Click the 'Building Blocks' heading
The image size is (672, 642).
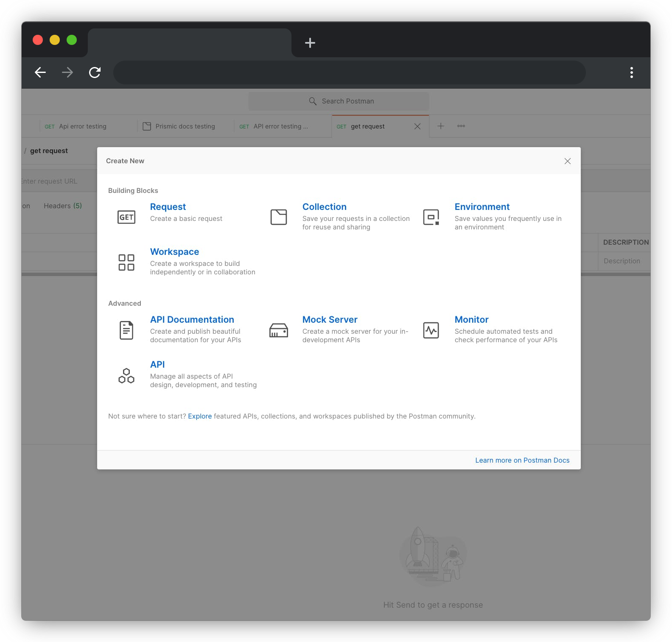pyautogui.click(x=133, y=191)
